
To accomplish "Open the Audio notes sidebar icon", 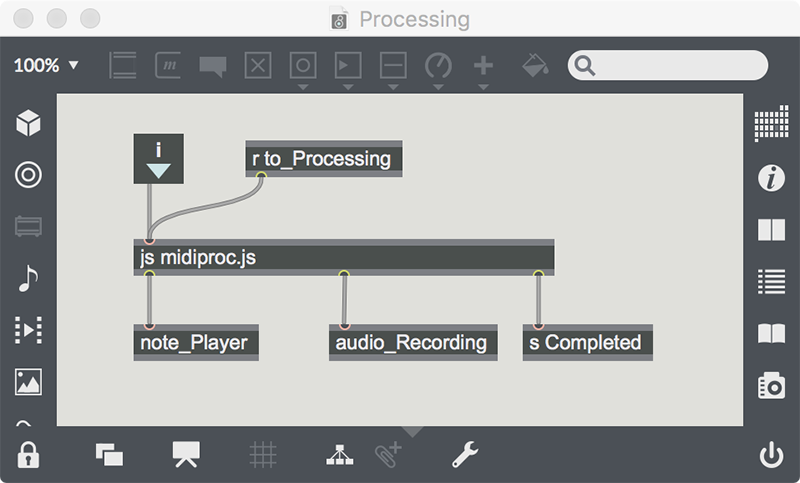I will click(x=28, y=278).
